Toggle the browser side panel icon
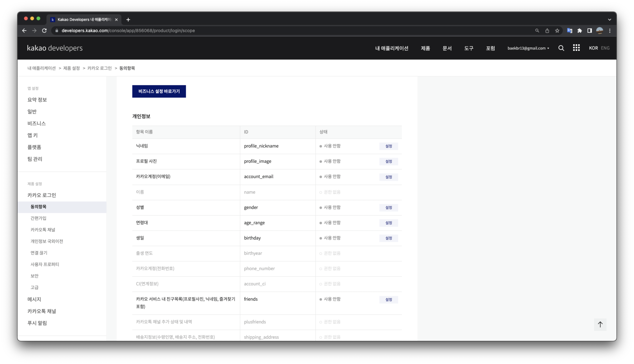634x364 pixels. (x=590, y=31)
